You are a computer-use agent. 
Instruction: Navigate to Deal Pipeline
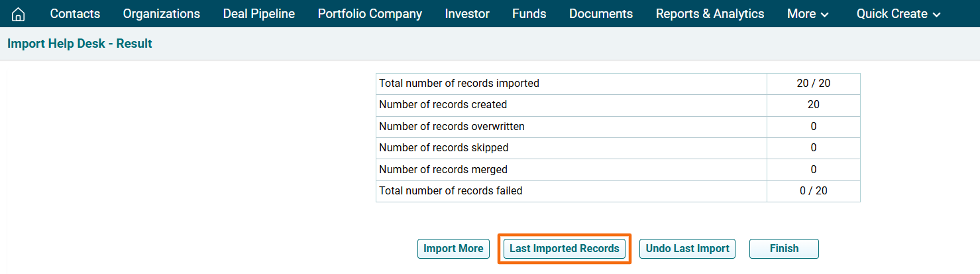coord(258,14)
